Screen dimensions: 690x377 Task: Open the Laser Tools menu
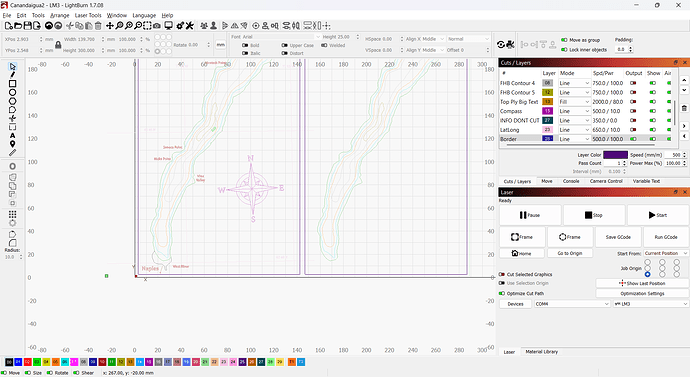(88, 15)
